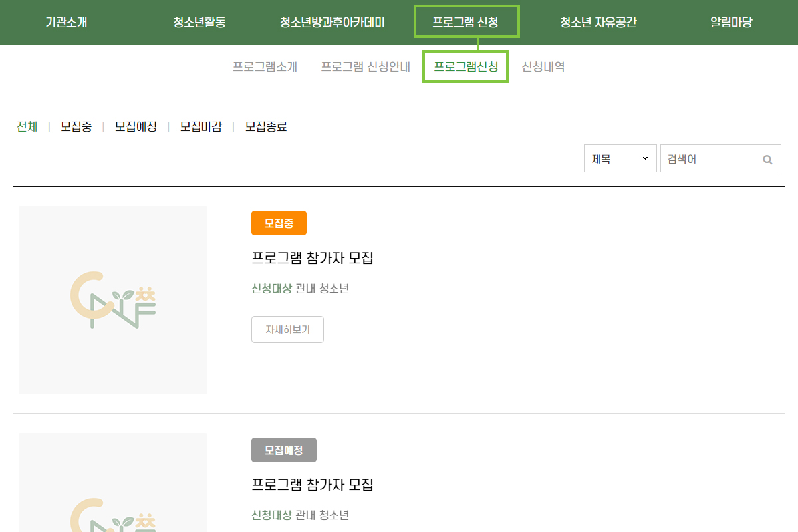This screenshot has height=532, width=798.
Task: Filter list by 모집마감 status
Action: (201, 126)
